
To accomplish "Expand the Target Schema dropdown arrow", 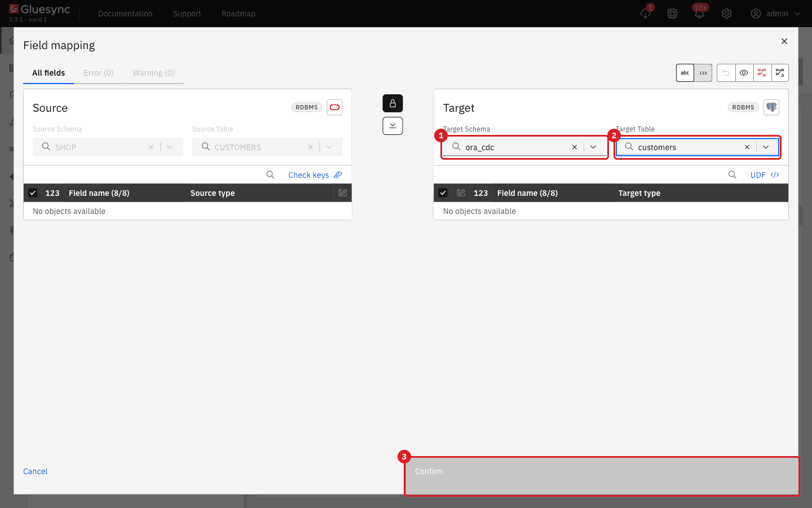I will [593, 147].
